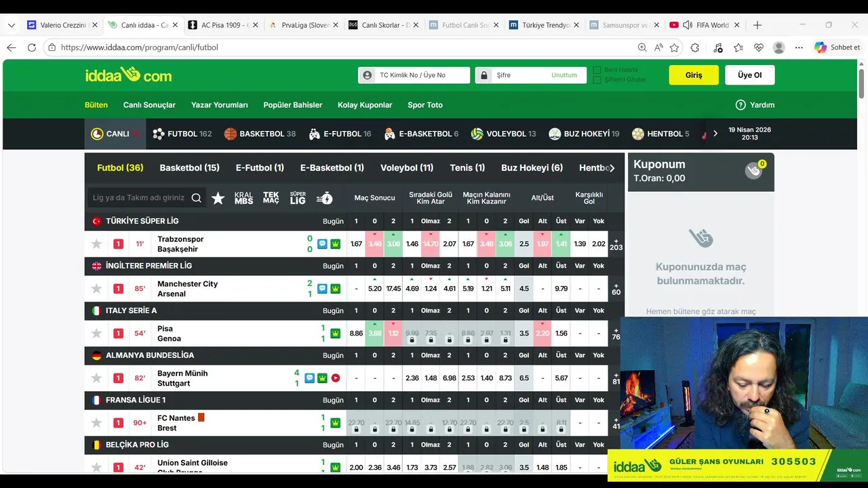Open the Canlı live sports category

115,134
